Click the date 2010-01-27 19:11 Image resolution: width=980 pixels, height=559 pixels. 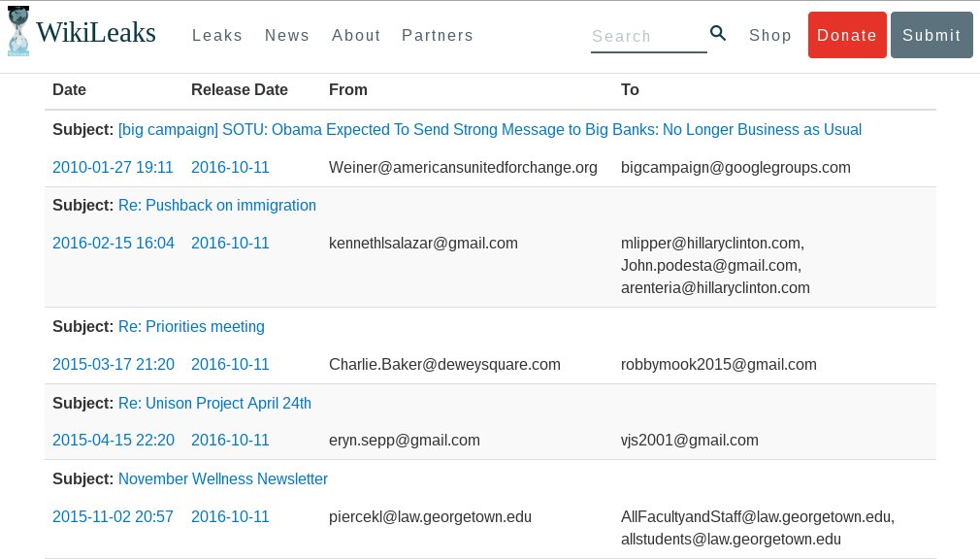(x=113, y=168)
